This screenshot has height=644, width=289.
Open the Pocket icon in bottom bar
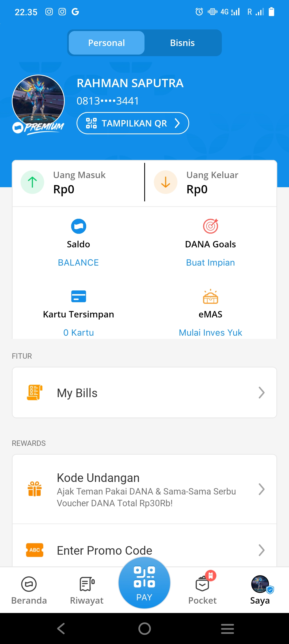point(203,584)
